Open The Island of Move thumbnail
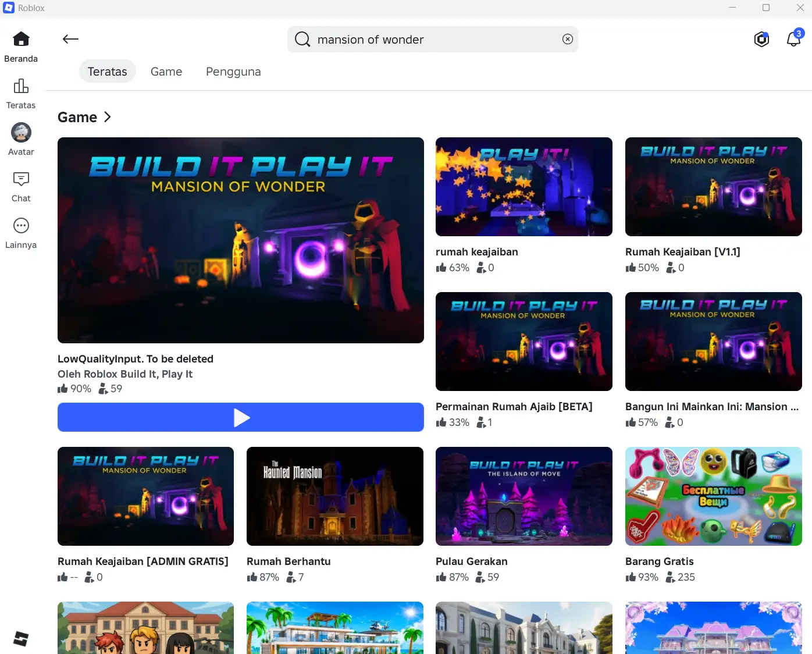 524,496
